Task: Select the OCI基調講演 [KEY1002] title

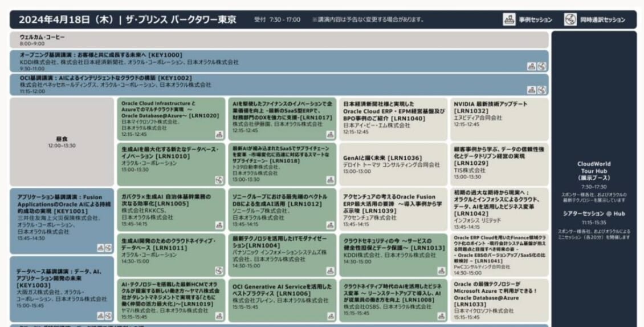Action: click(x=105, y=78)
